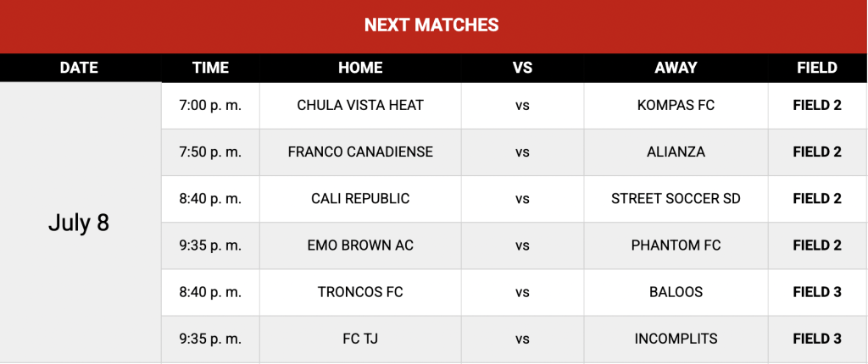This screenshot has height=364, width=868.
Task: Click the AWAY column header
Action: pyautogui.click(x=676, y=68)
